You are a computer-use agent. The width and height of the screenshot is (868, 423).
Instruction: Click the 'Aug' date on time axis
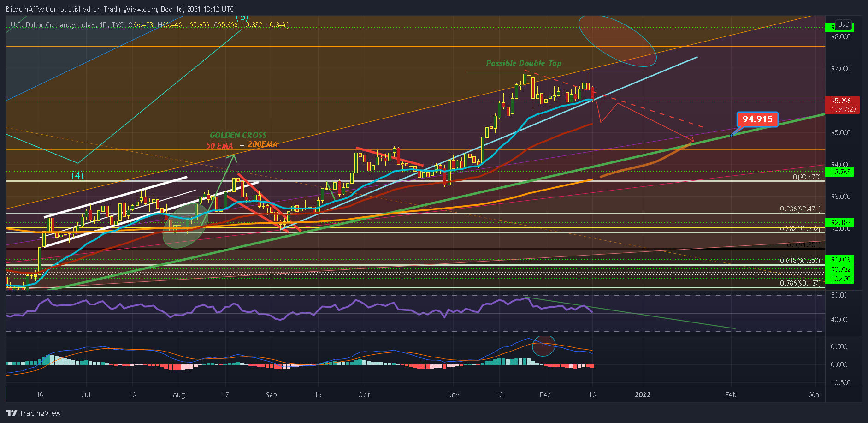(179, 395)
